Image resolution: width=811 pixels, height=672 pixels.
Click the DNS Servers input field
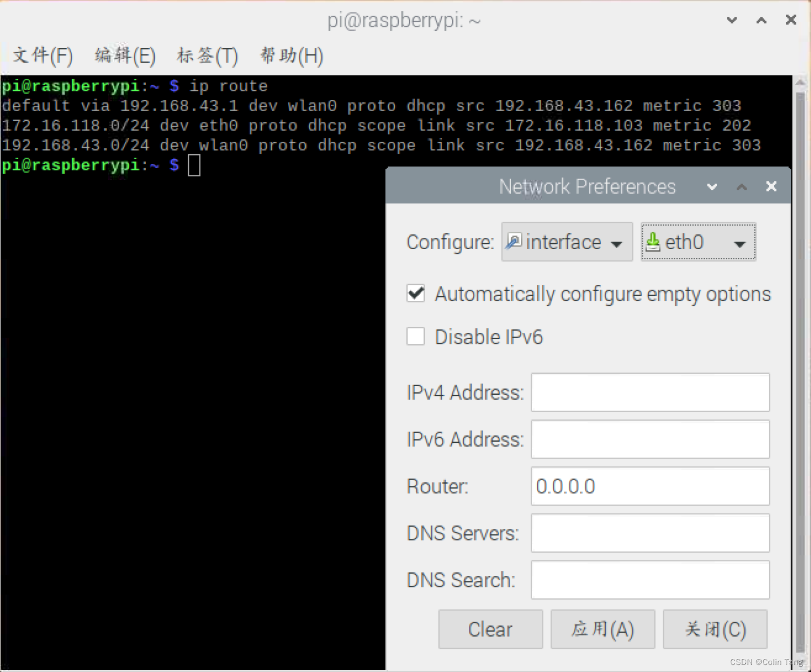pos(650,533)
